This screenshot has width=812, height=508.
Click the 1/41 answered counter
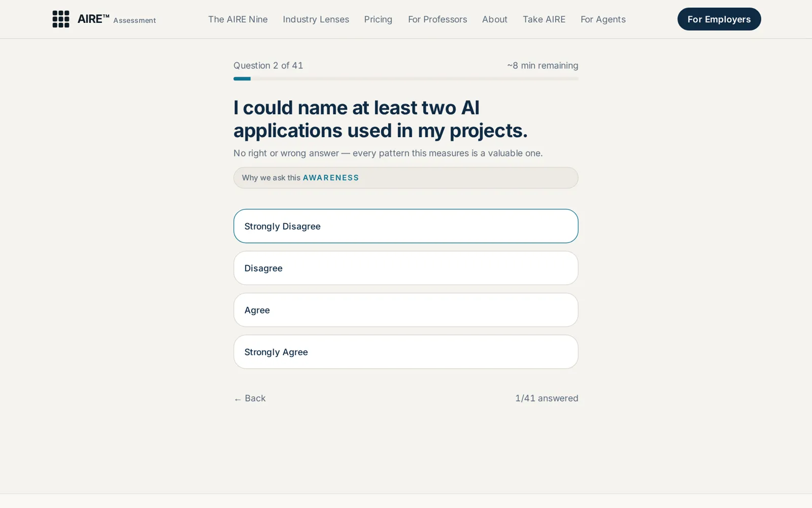coord(547,398)
